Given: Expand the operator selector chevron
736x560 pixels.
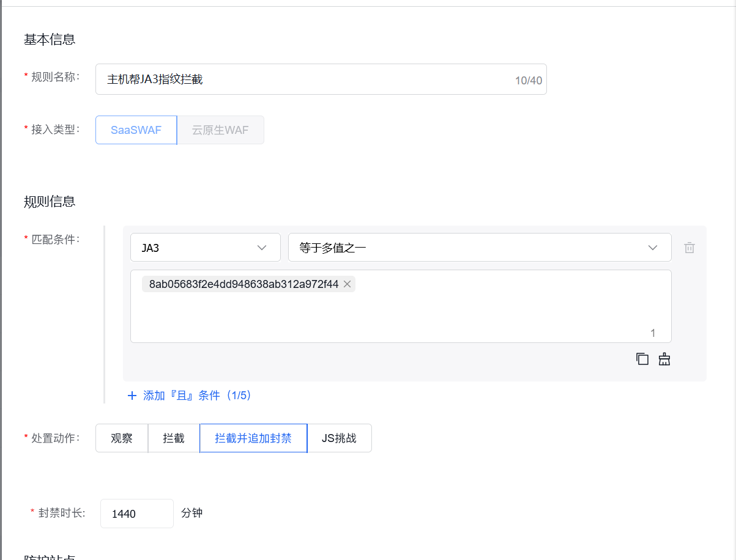Looking at the screenshot, I should tap(652, 247).
